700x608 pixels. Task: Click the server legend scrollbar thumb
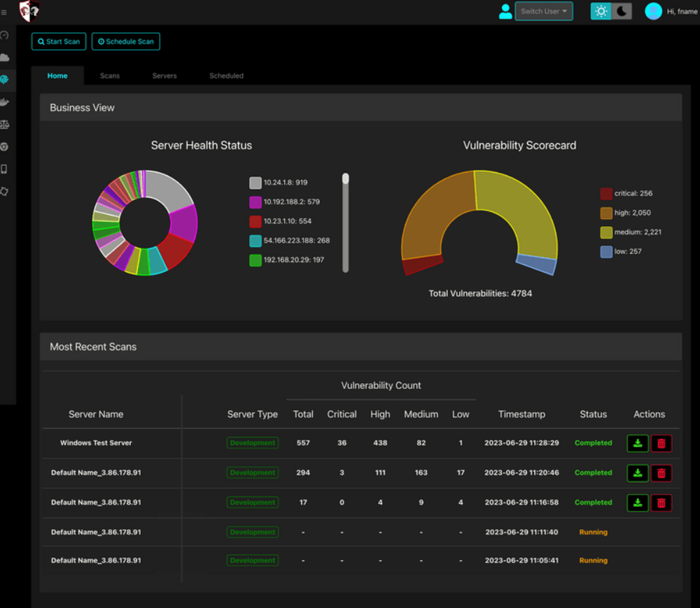[346, 178]
